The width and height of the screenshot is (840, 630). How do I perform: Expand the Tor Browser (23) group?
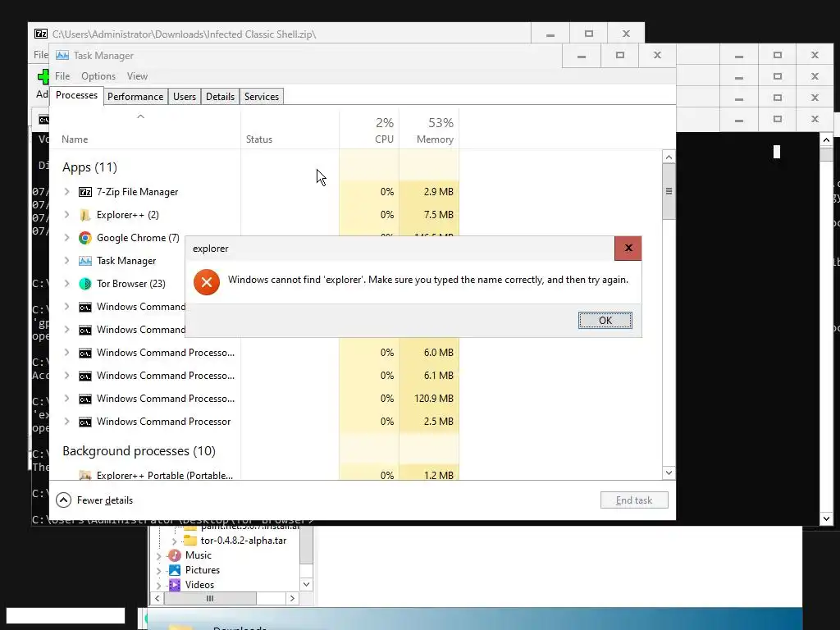pos(66,283)
